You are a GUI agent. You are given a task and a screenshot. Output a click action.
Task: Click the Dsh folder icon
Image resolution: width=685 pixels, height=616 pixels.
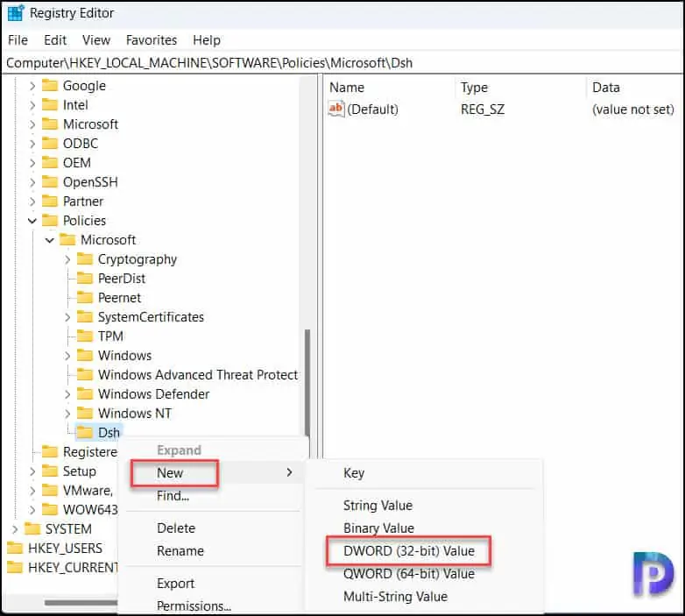pyautogui.click(x=85, y=432)
